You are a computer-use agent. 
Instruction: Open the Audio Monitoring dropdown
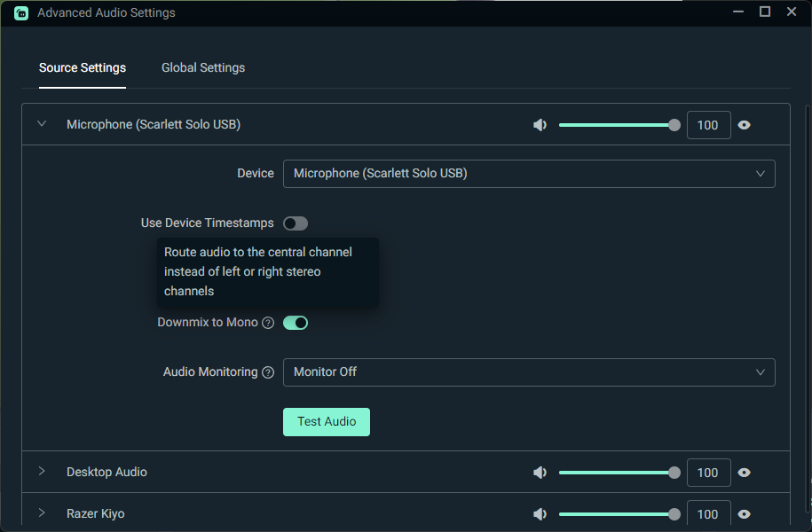coord(528,372)
